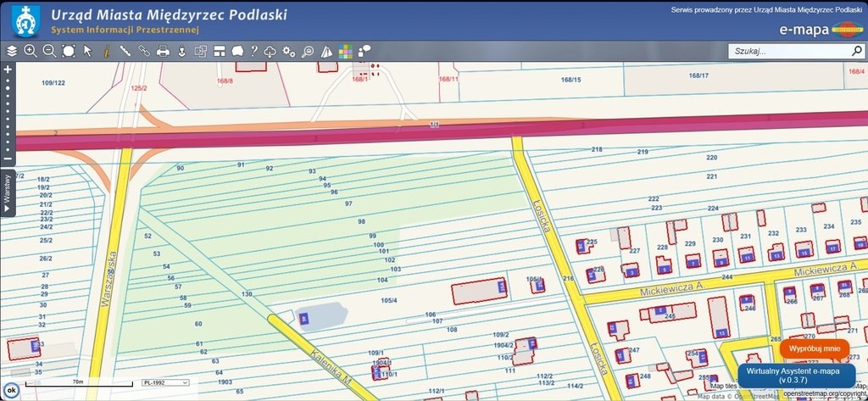Select the zoom in magnifier tool

31,51
